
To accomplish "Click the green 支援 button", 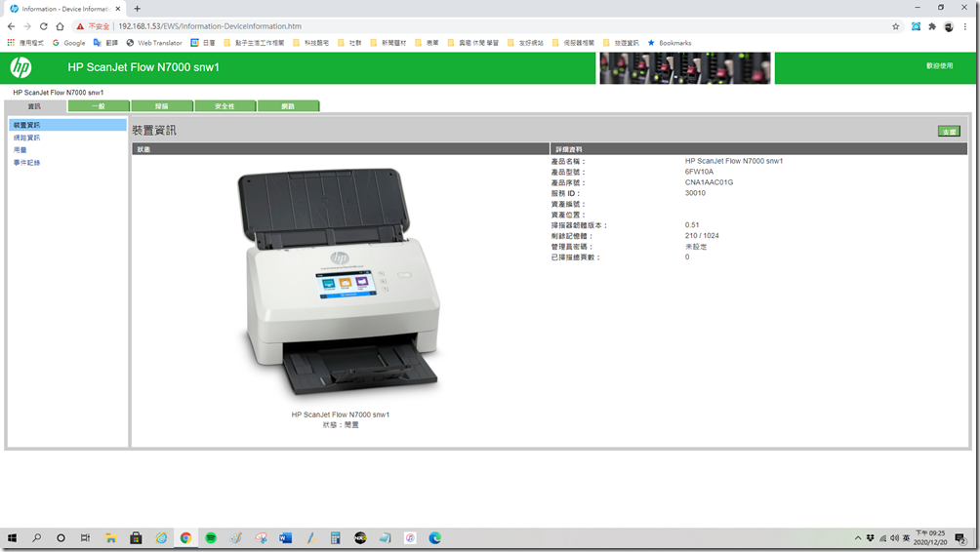I will [949, 131].
